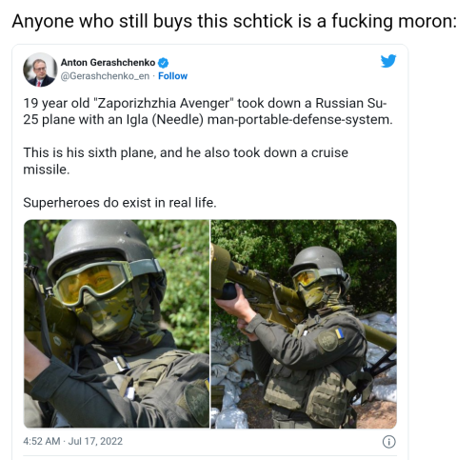Follow the @Gerashchenko_en account
Viewport: 476px width, 460px height.
(x=173, y=76)
